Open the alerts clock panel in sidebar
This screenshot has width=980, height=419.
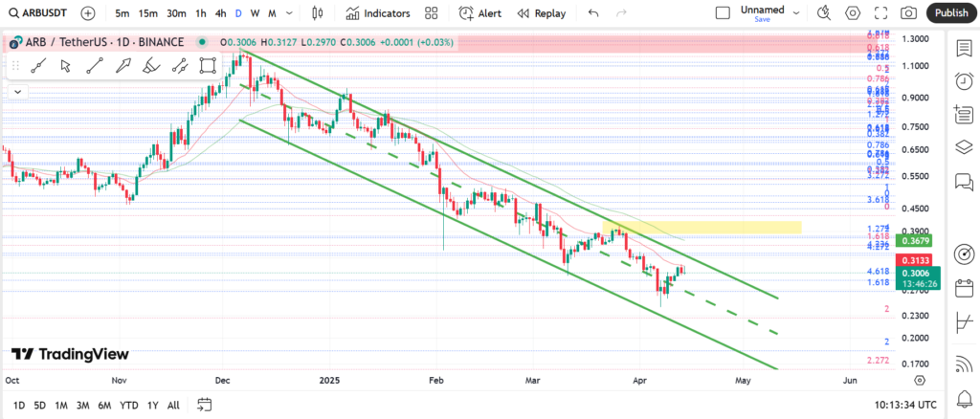(x=964, y=81)
